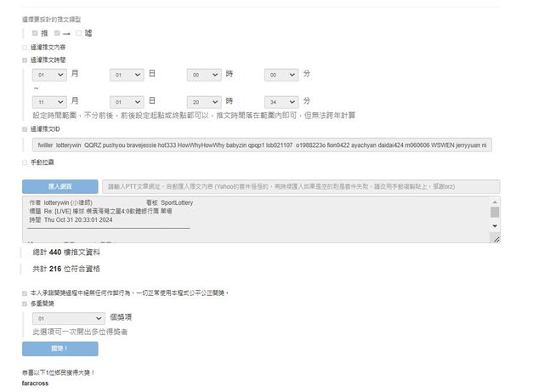Enable the 過濾推文內容 filter checkbox
The height and width of the screenshot is (392, 544).
click(x=25, y=47)
